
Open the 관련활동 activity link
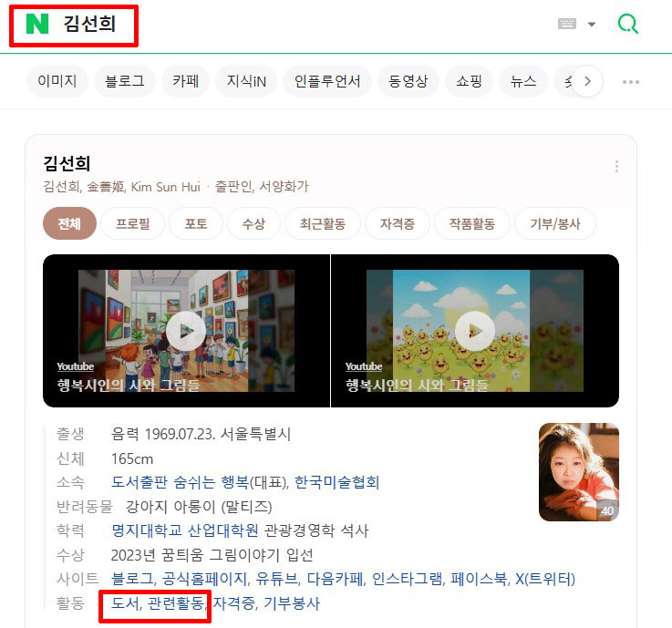(x=175, y=603)
